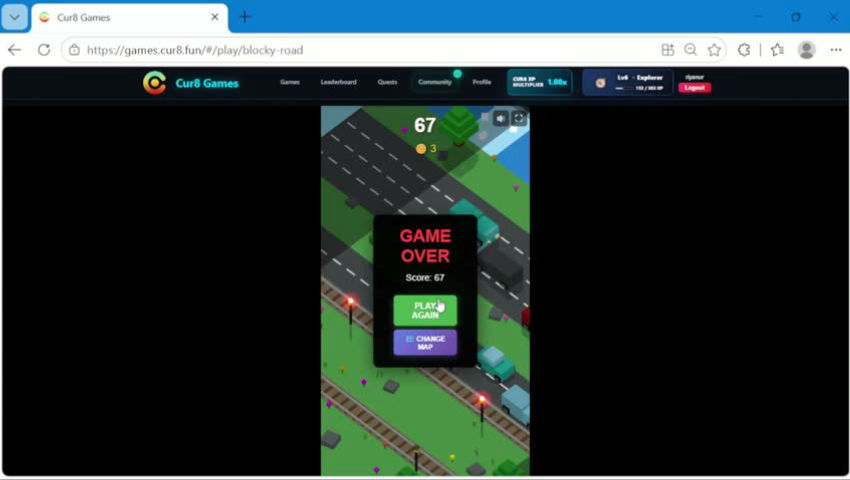Reload the current page
The height and width of the screenshot is (480, 850).
click(44, 50)
